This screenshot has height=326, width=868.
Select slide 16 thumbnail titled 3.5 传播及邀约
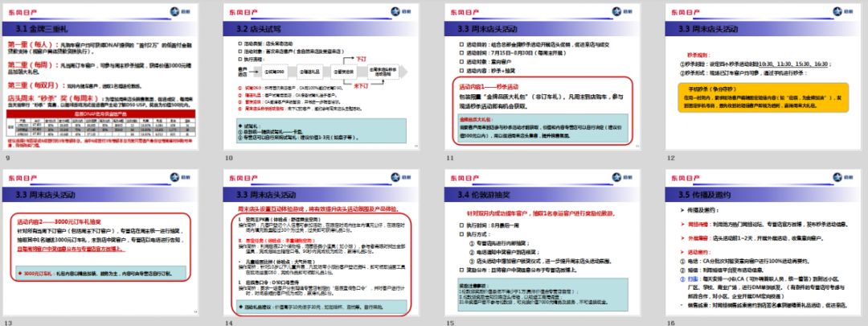(x=763, y=243)
